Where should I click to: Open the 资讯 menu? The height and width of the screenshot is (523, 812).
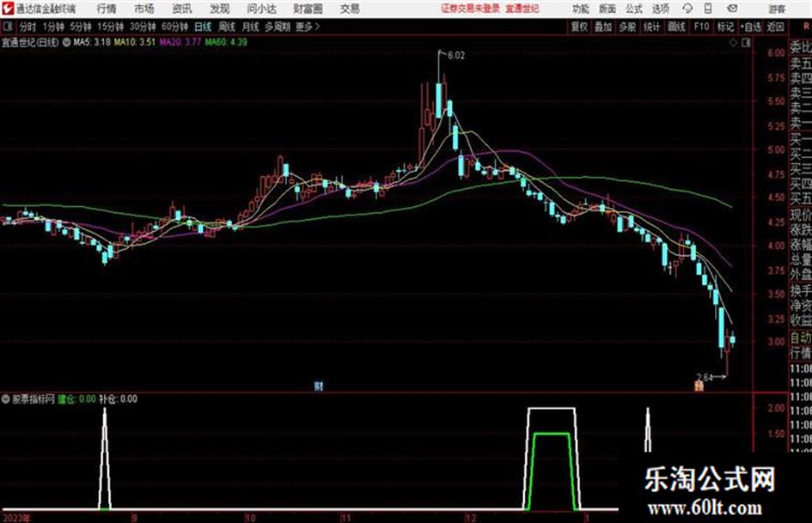click(182, 9)
